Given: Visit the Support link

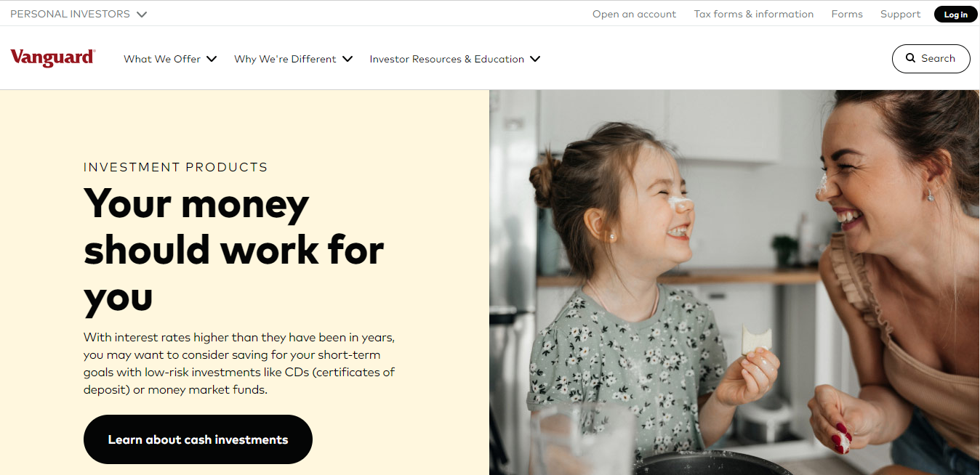Looking at the screenshot, I should tap(900, 14).
